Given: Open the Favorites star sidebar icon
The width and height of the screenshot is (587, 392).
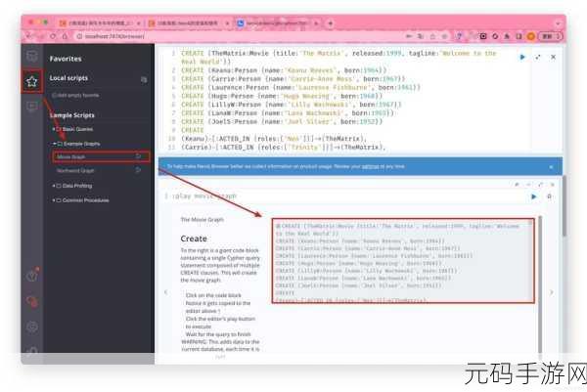Looking at the screenshot, I should (x=32, y=81).
